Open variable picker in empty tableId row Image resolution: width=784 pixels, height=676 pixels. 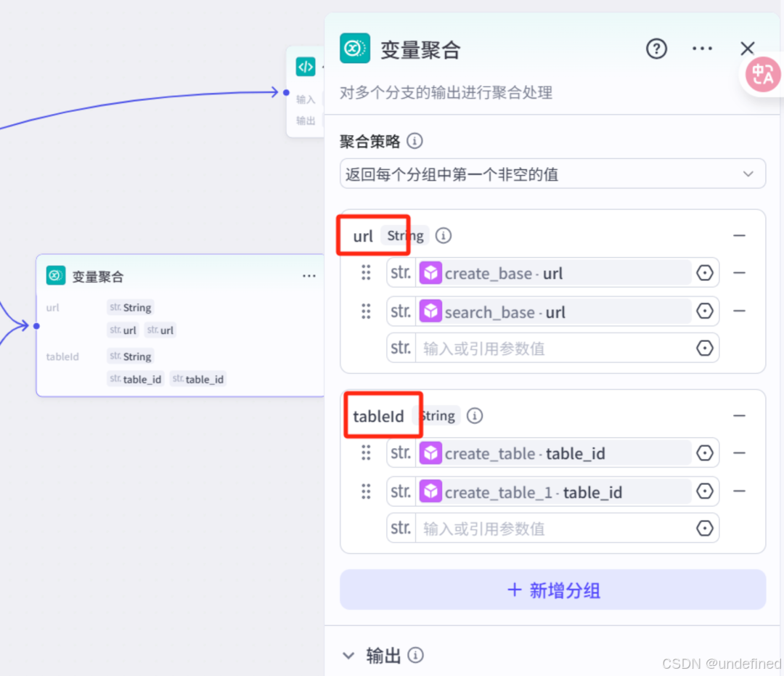tap(704, 528)
